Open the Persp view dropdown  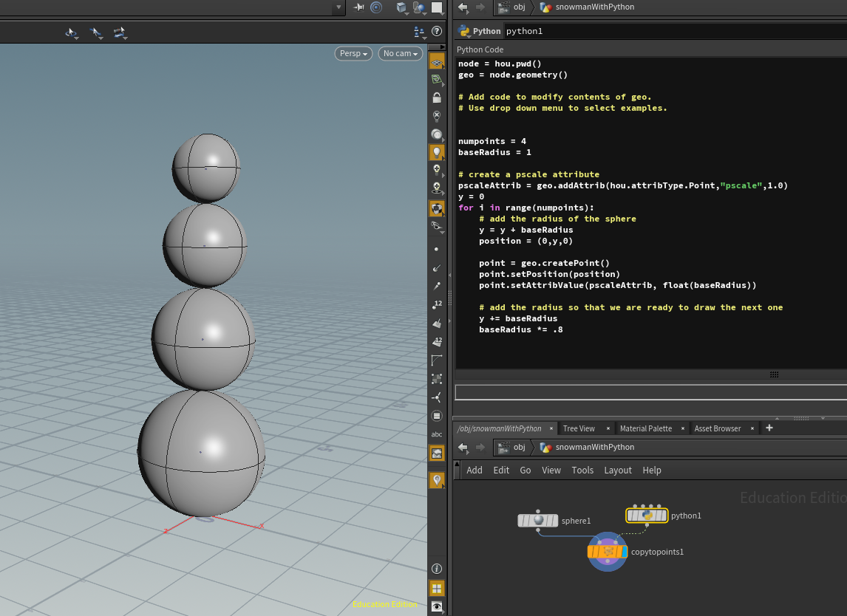(x=353, y=53)
